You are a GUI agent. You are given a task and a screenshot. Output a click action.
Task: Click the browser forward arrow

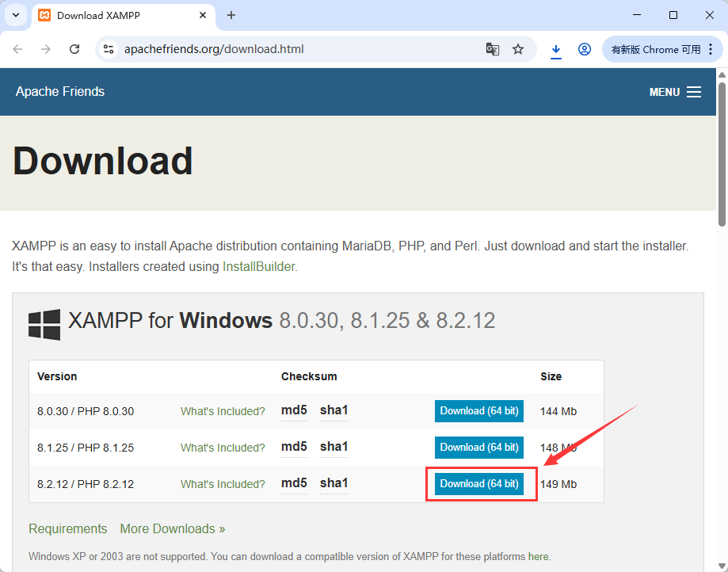pos(45,49)
